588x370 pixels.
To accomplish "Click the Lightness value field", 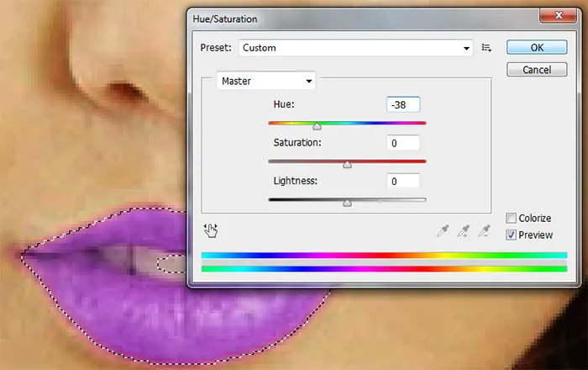I will click(403, 182).
